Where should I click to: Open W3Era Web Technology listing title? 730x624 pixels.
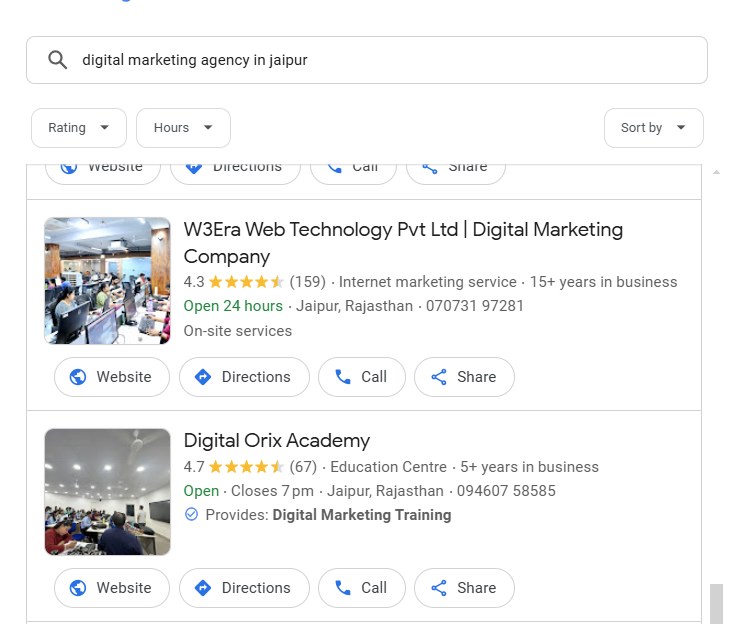[x=403, y=243]
